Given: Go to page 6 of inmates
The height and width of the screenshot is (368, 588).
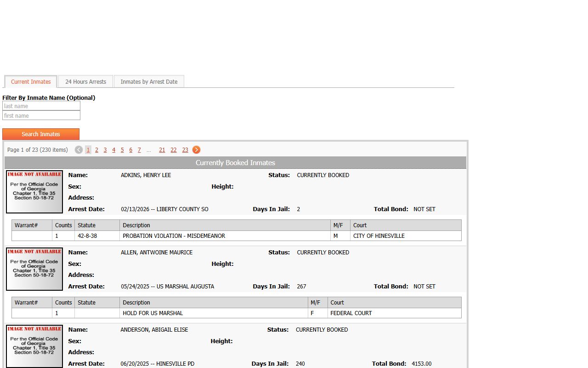Looking at the screenshot, I should coord(131,150).
